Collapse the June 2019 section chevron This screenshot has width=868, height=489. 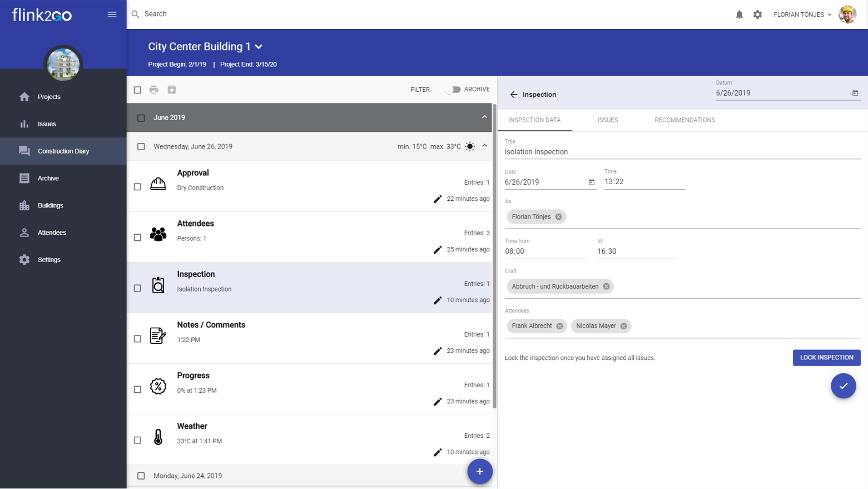(484, 117)
